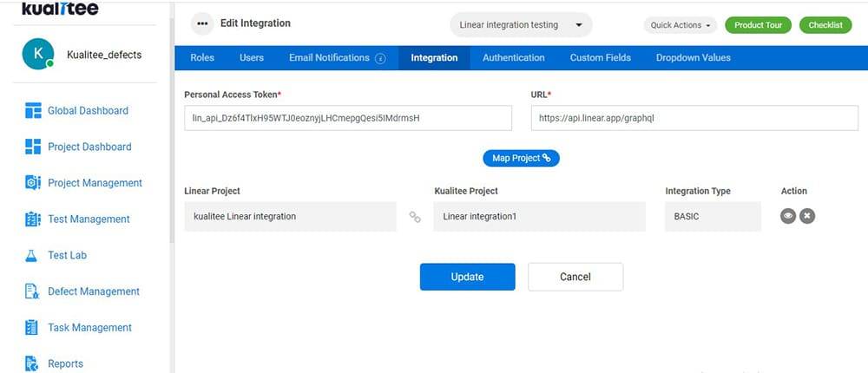Click the Defect Management icon

[x=32, y=291]
